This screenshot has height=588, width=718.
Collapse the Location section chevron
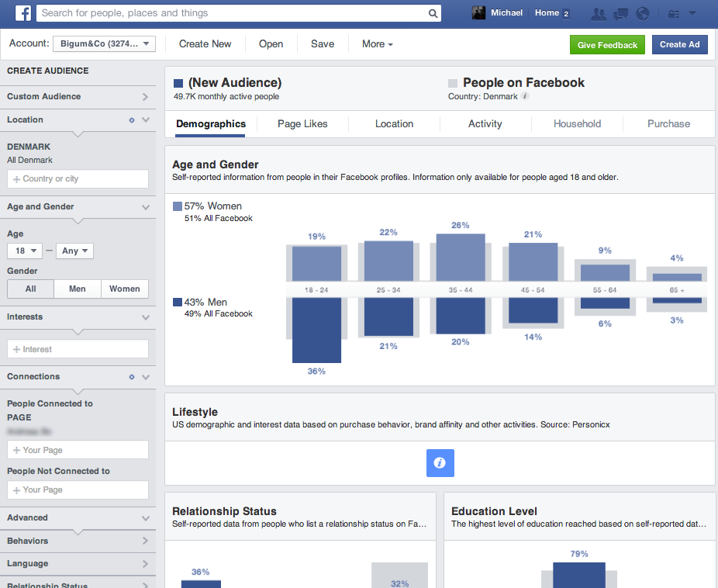[x=146, y=120]
